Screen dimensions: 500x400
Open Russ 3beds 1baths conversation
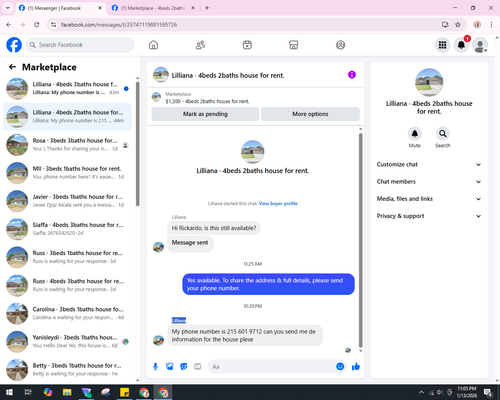click(x=67, y=257)
